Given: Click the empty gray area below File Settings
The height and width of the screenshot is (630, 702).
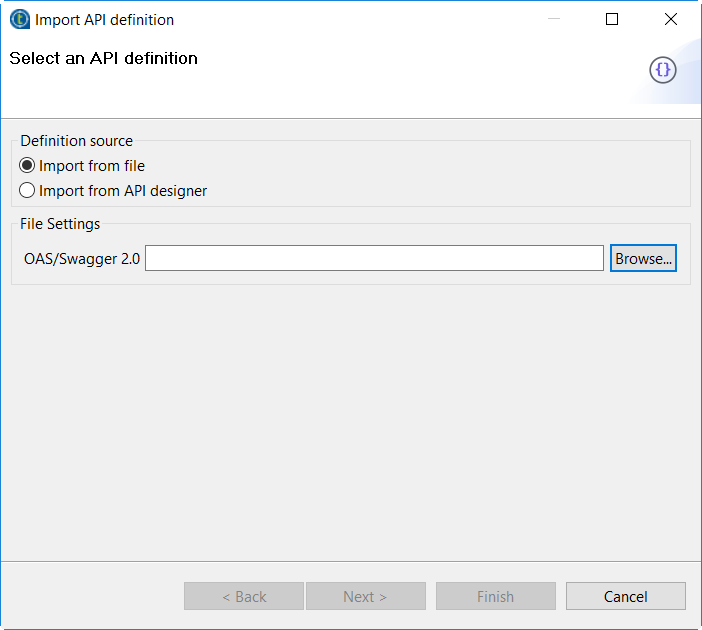Looking at the screenshot, I should [350, 420].
